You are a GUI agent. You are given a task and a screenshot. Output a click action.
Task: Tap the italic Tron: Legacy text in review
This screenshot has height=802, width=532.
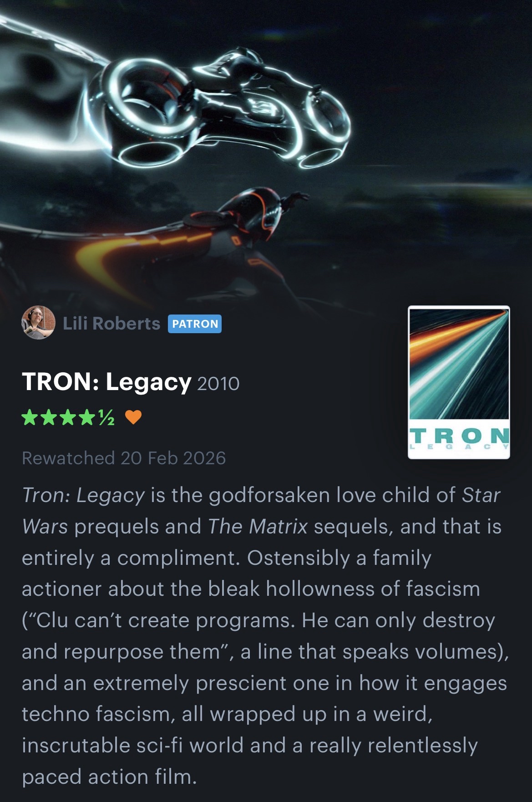tap(83, 495)
